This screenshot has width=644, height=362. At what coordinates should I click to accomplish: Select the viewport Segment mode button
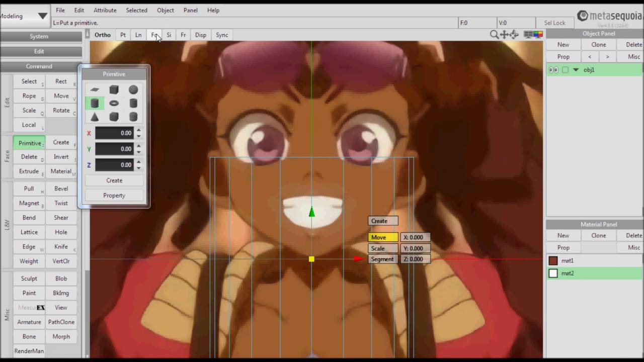[383, 259]
